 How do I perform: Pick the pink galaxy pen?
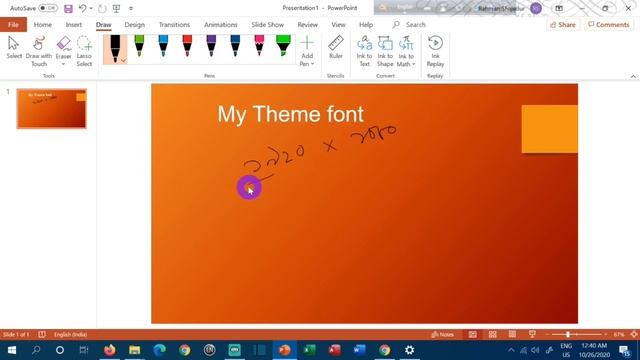(259, 46)
